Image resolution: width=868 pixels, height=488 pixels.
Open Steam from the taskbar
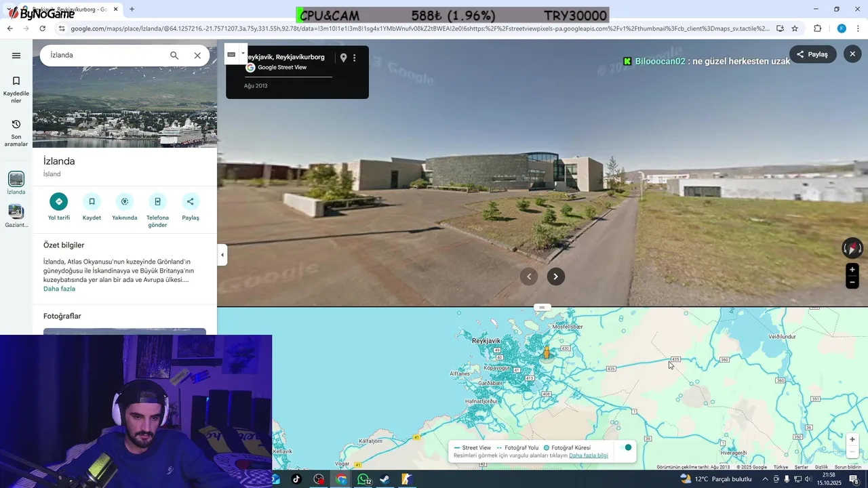coord(384,479)
